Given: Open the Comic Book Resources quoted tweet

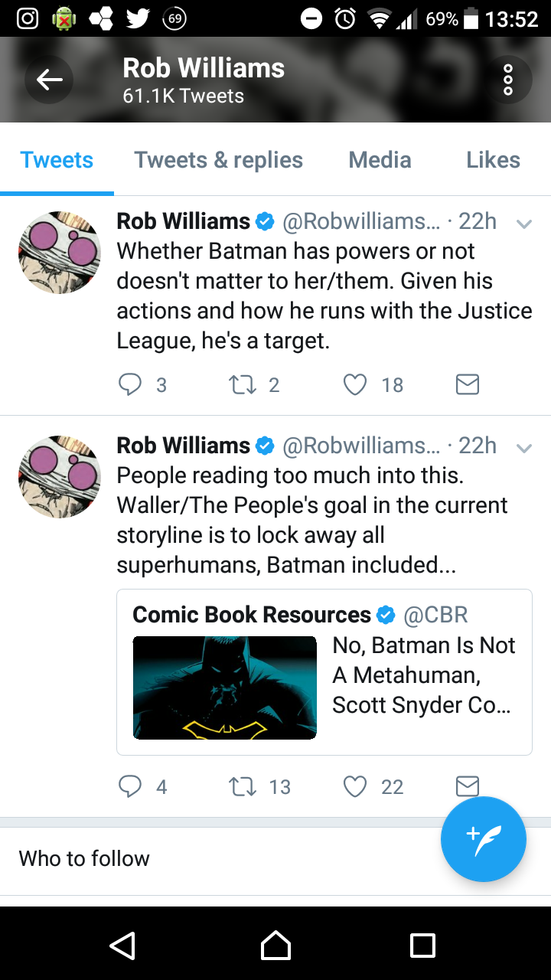Looking at the screenshot, I should [x=324, y=672].
